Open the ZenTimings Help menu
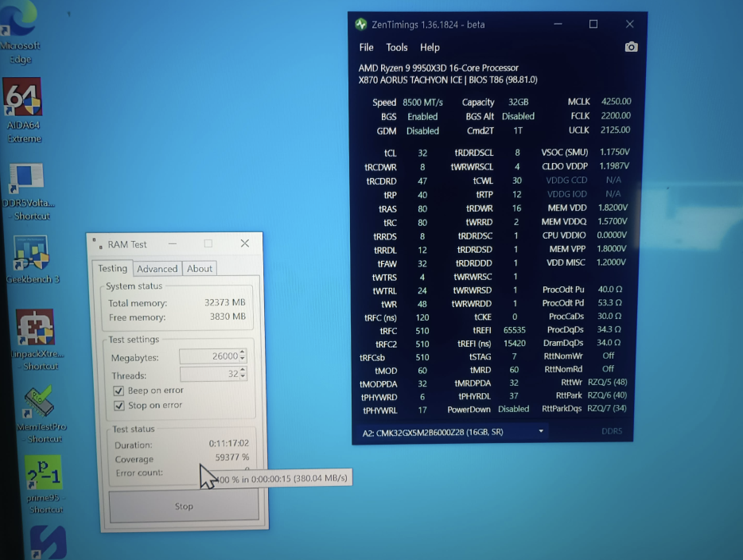 430,48
